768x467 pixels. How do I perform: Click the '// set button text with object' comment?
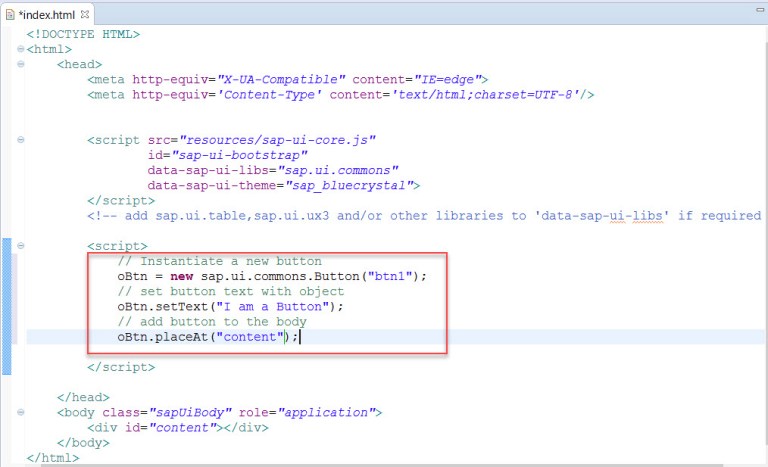click(x=231, y=292)
